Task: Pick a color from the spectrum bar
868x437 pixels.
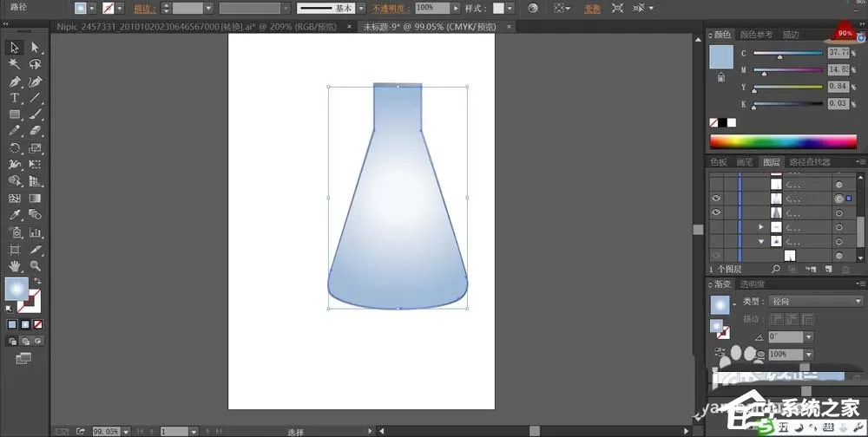Action: pyautogui.click(x=783, y=141)
